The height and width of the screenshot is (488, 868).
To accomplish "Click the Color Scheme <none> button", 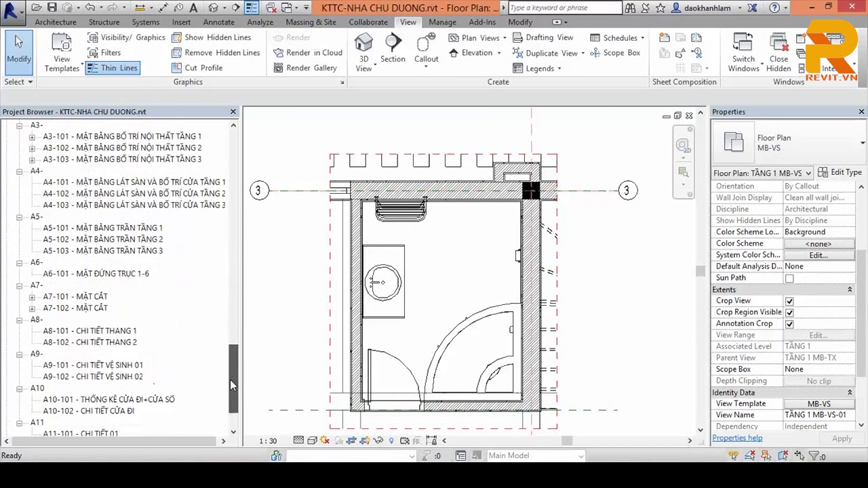I will pos(818,244).
